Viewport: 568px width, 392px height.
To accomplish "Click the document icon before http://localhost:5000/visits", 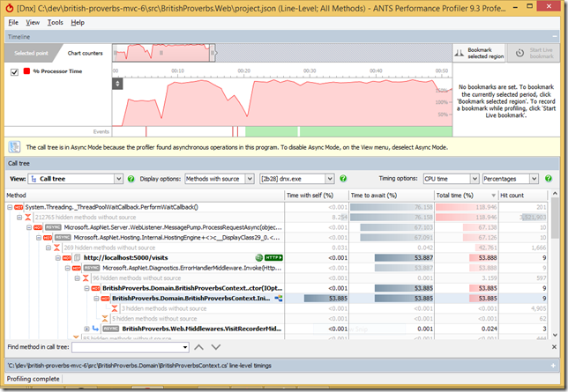I will (77, 258).
